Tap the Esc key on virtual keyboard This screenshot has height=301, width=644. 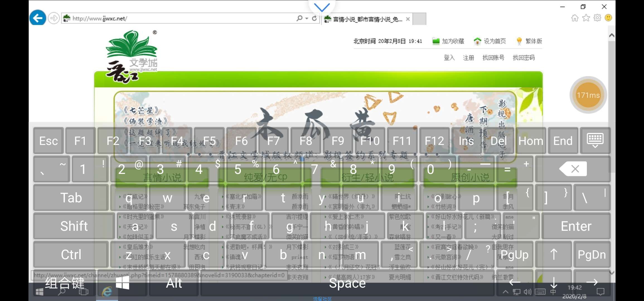pyautogui.click(x=49, y=140)
